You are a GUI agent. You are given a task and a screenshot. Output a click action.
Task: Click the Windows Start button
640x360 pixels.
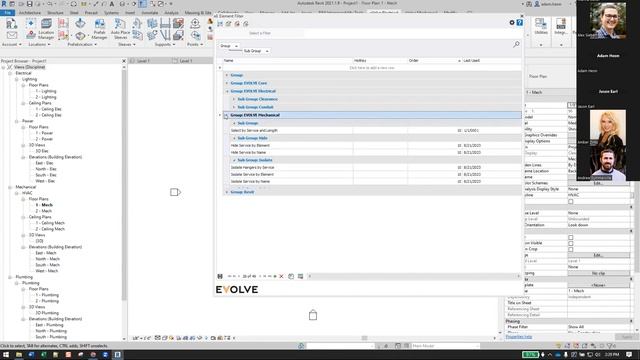coord(6,355)
